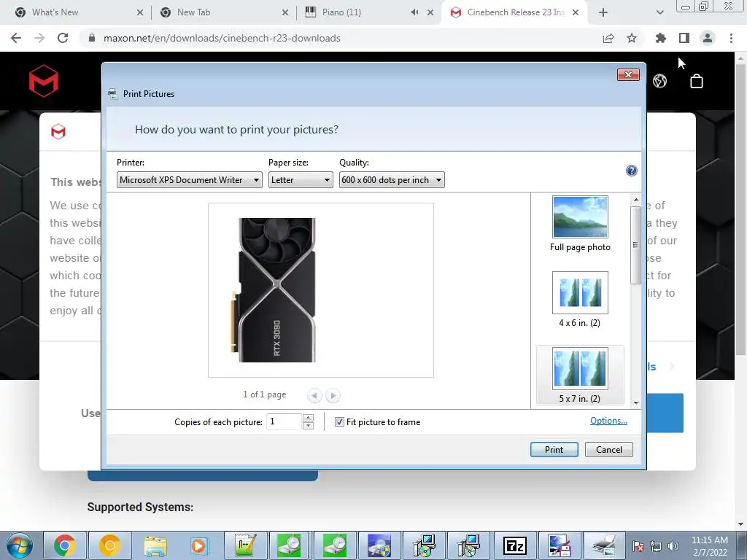Open the Options... link
Viewport: 747px width, 560px height.
tap(608, 421)
